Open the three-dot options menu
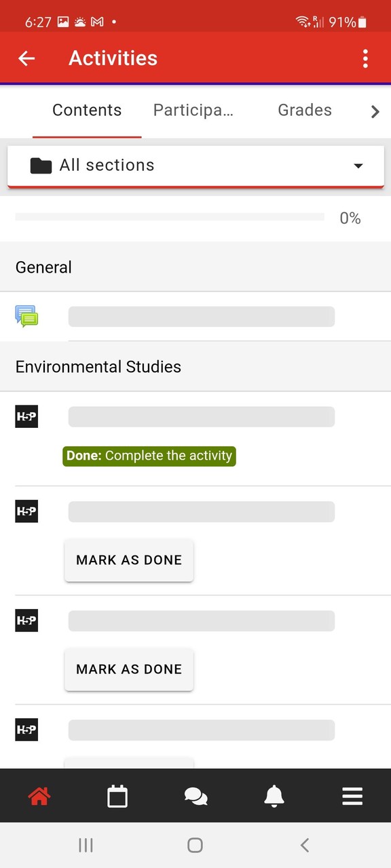 (365, 58)
